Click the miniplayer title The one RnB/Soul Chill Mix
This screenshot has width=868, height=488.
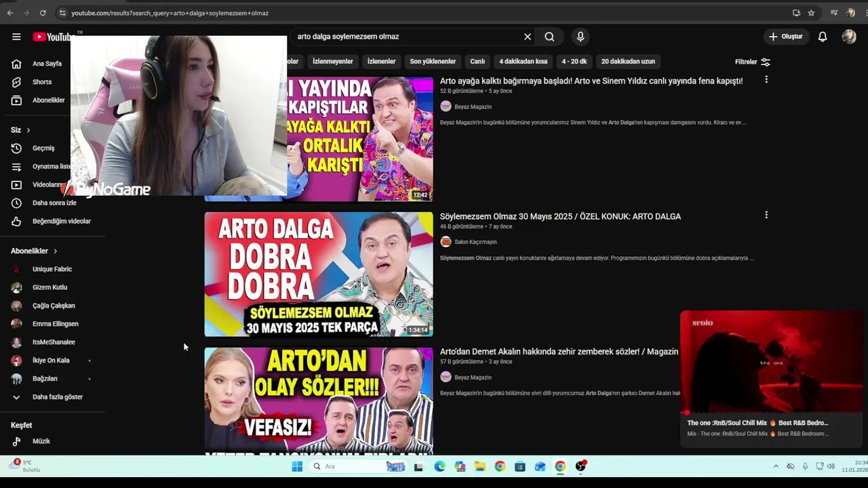coord(757,423)
